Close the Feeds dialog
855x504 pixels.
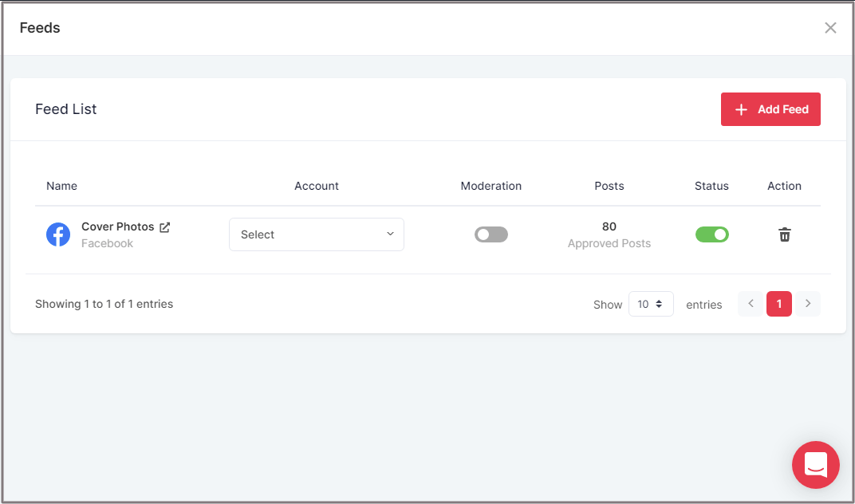830,28
